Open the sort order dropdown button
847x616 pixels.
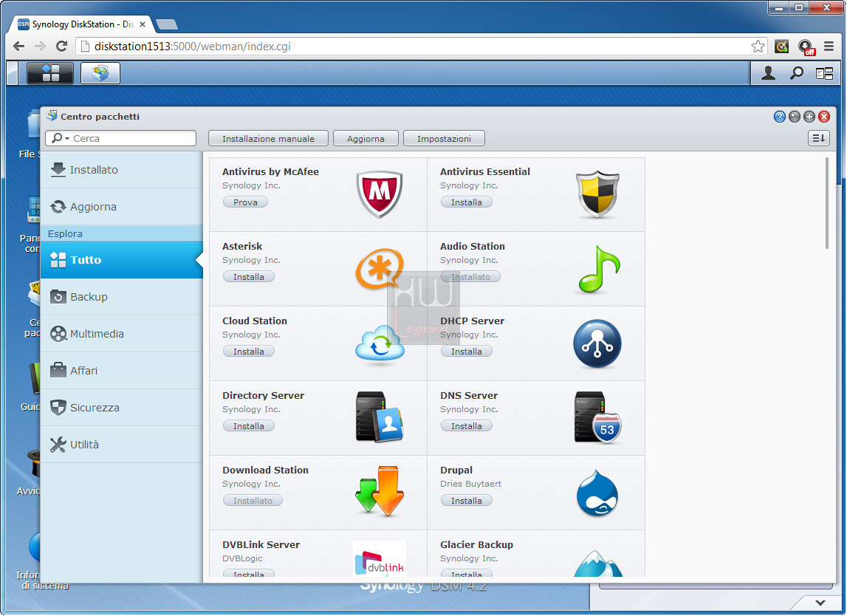pos(819,138)
